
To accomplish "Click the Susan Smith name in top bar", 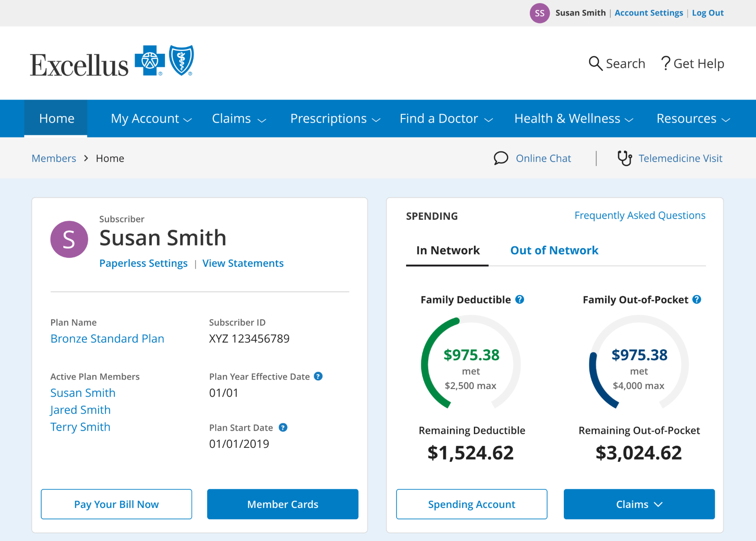I will 581,13.
